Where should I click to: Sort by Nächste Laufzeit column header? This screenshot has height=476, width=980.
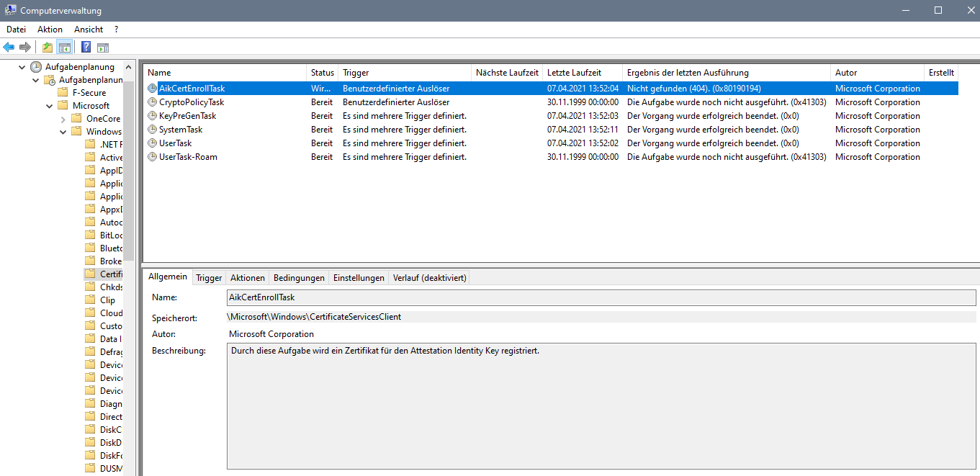507,73
